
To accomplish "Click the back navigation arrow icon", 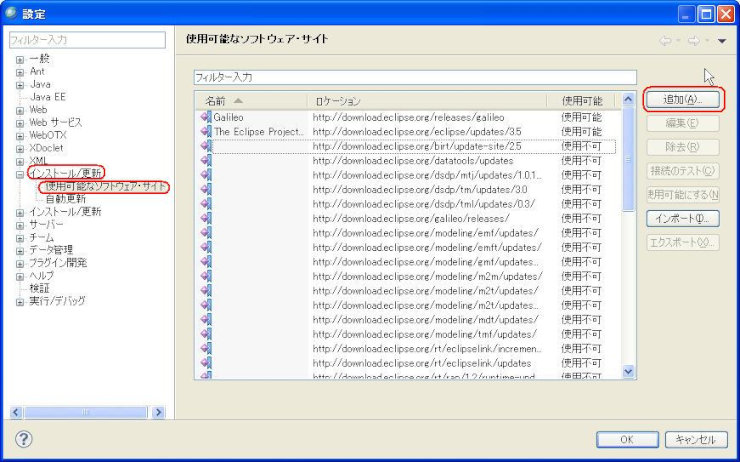I will (665, 40).
